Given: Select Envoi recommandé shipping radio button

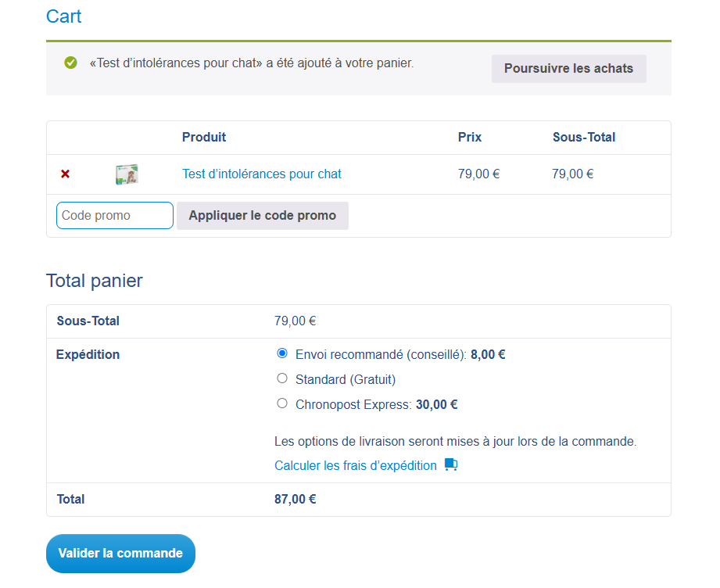Looking at the screenshot, I should 282,353.
